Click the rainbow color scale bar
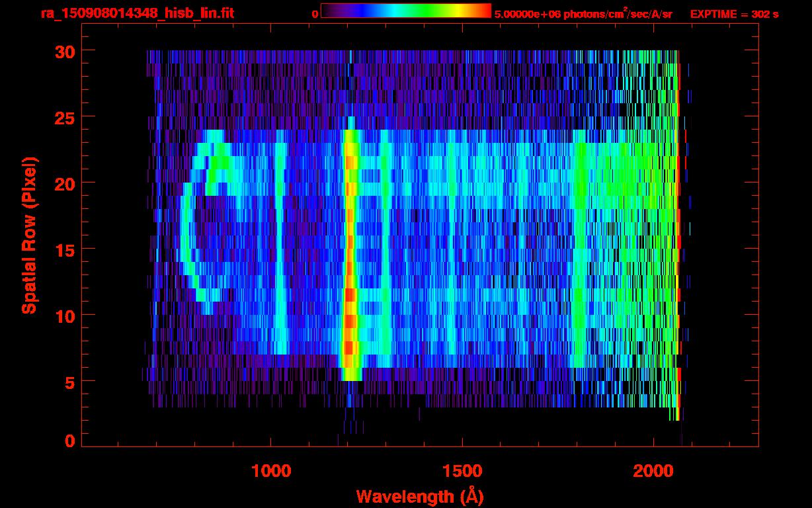This screenshot has width=812, height=508. coord(406,11)
